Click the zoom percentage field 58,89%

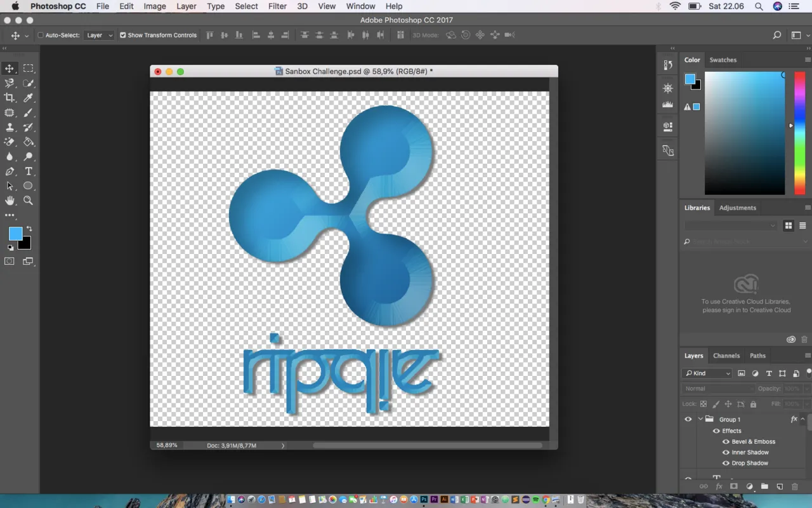click(x=167, y=446)
